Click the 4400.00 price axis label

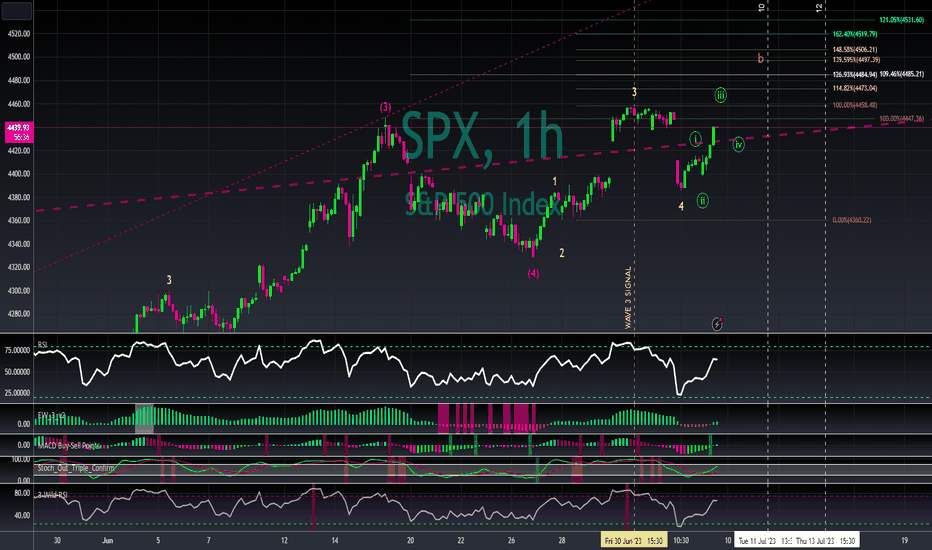coord(18,174)
